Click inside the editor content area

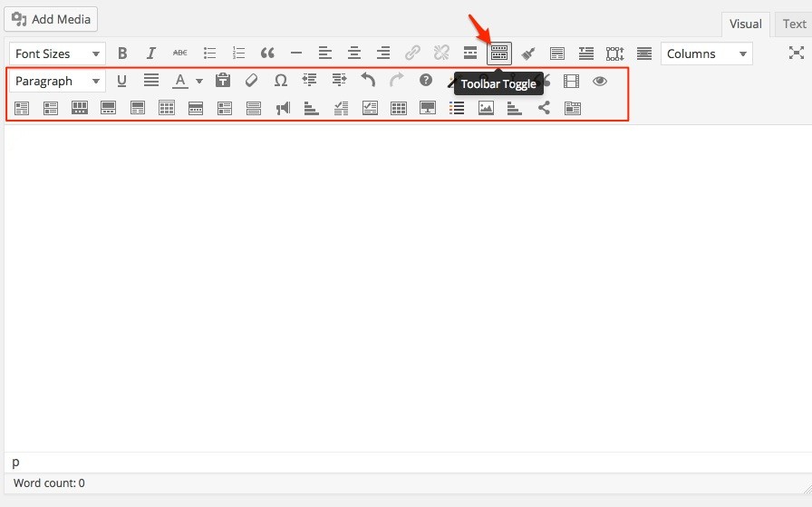(406, 281)
